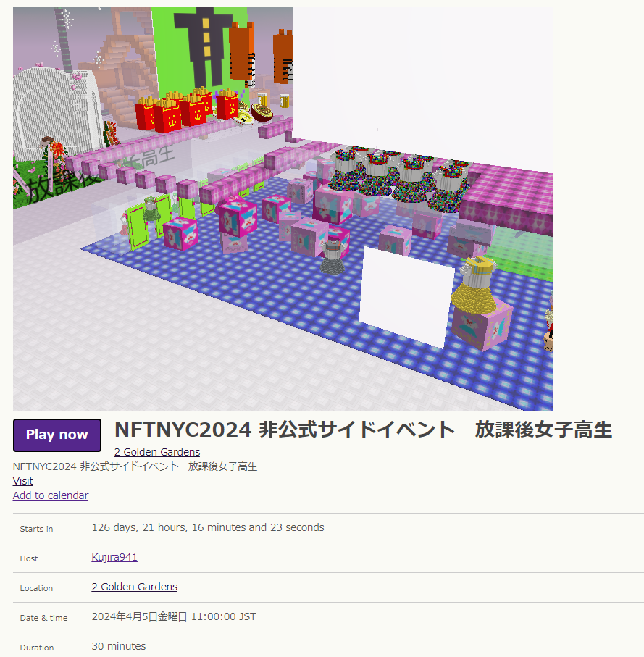Click the countdown '126 days, 21 hours' text
Viewport: 644px width, 657px height.
pyautogui.click(x=208, y=527)
